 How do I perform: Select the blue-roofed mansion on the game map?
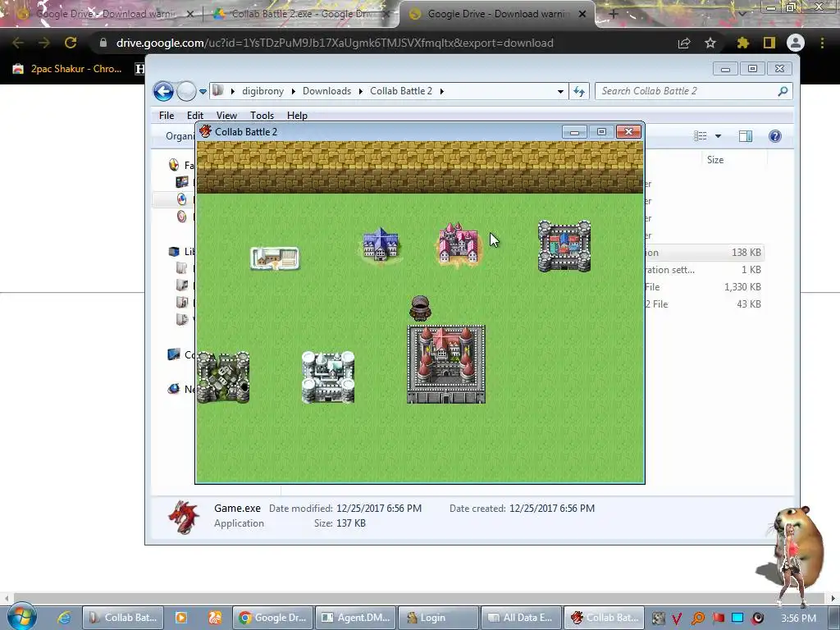[381, 244]
